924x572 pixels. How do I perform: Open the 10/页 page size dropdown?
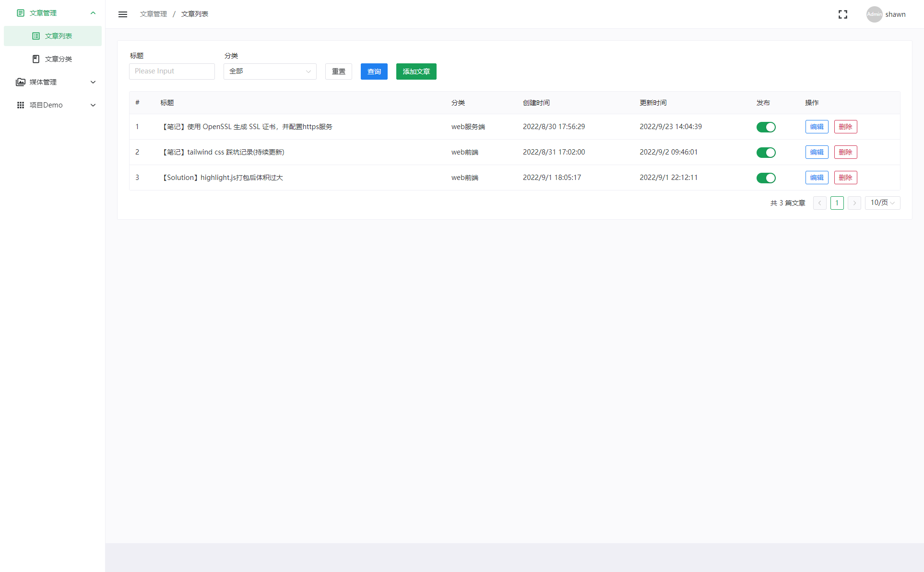tap(882, 203)
